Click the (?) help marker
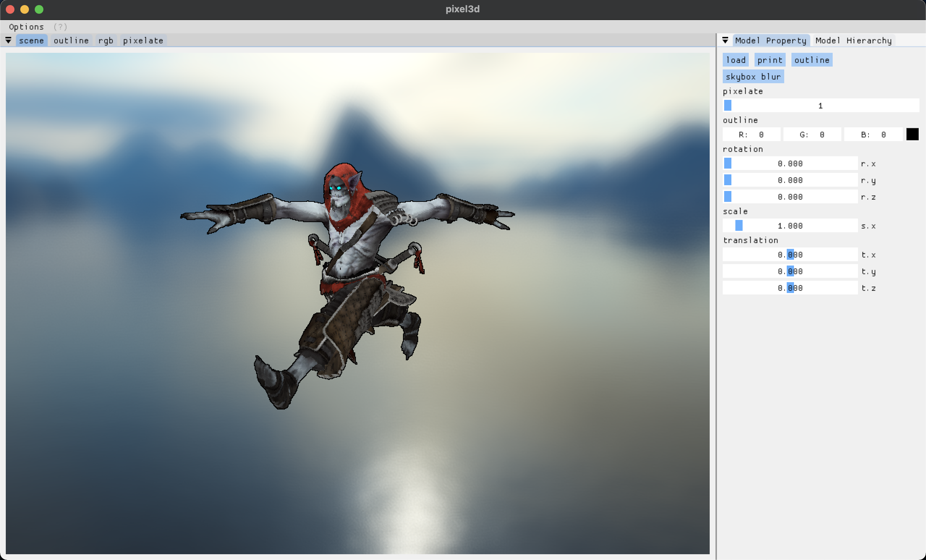The image size is (926, 560). [60, 27]
